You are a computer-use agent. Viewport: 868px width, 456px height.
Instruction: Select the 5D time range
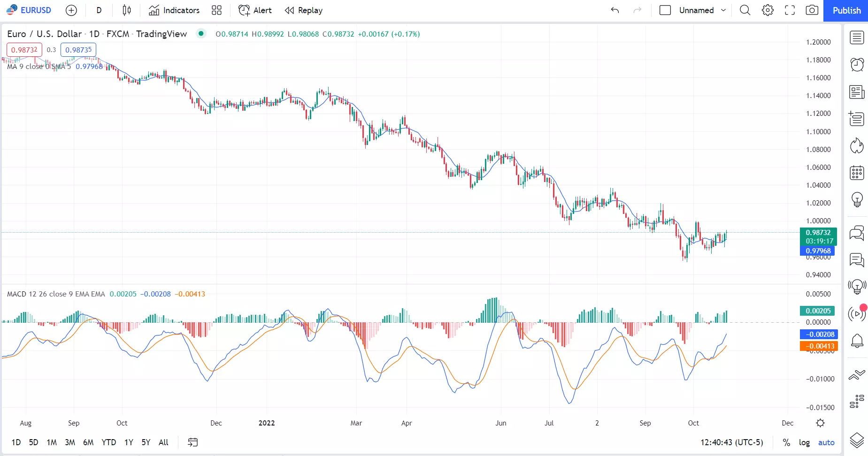(x=33, y=442)
